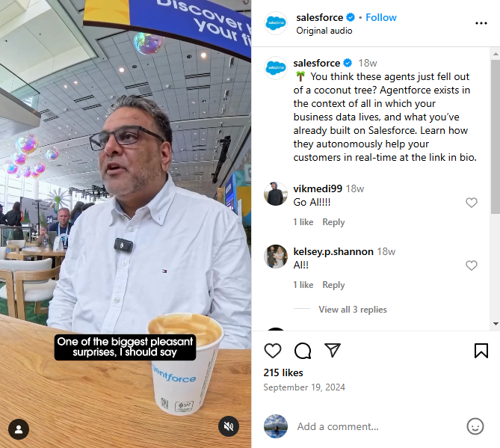500x448 pixels.
Task: Open Original audio link
Action: point(324,31)
